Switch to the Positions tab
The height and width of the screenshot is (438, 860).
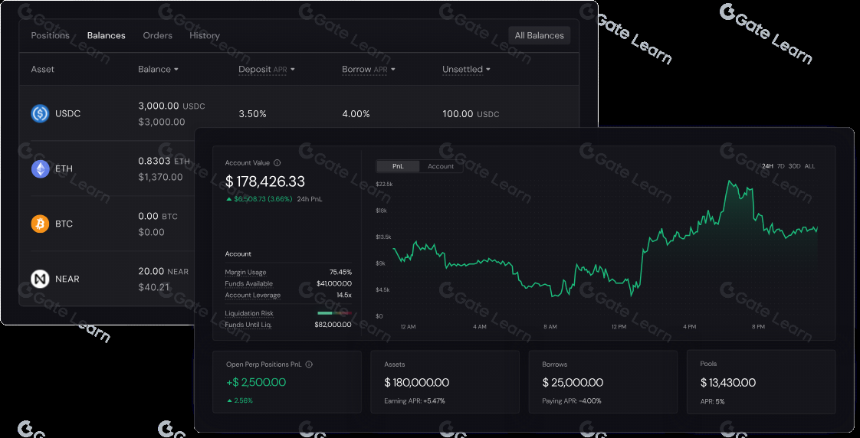point(50,36)
